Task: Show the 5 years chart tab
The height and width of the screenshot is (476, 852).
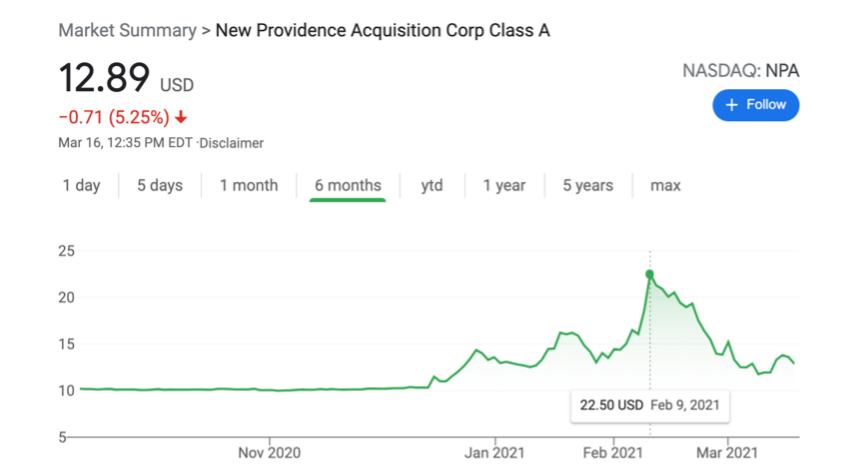Action: 587,185
